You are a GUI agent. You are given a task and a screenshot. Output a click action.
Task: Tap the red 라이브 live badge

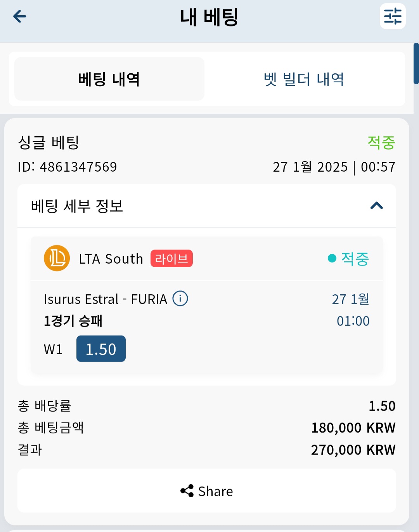coord(171,259)
